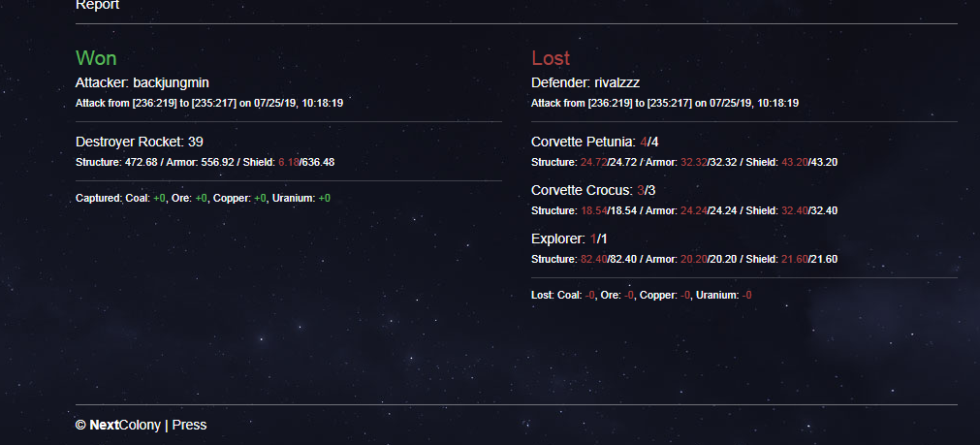Click the red Lost heading
980x445 pixels.
pyautogui.click(x=551, y=58)
